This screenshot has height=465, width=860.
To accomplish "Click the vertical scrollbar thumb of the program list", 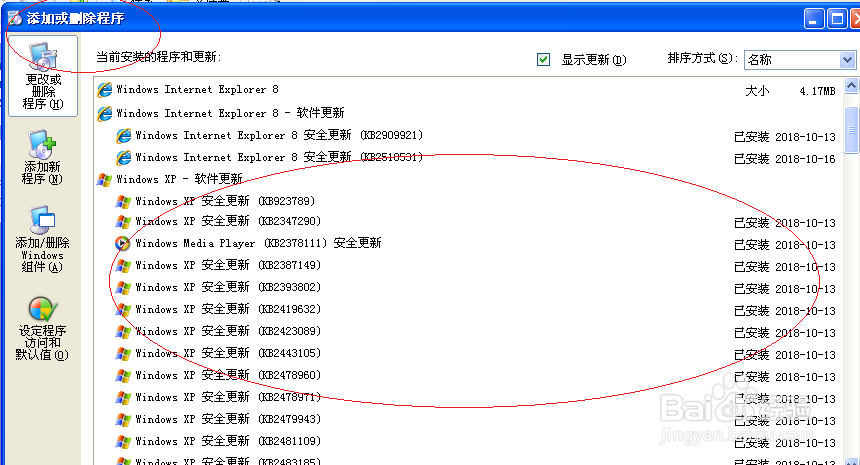I will (x=851, y=130).
